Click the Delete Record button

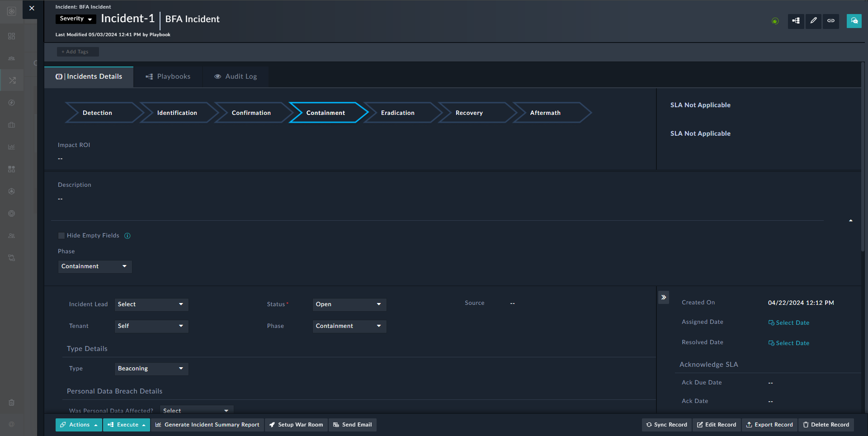coord(826,425)
